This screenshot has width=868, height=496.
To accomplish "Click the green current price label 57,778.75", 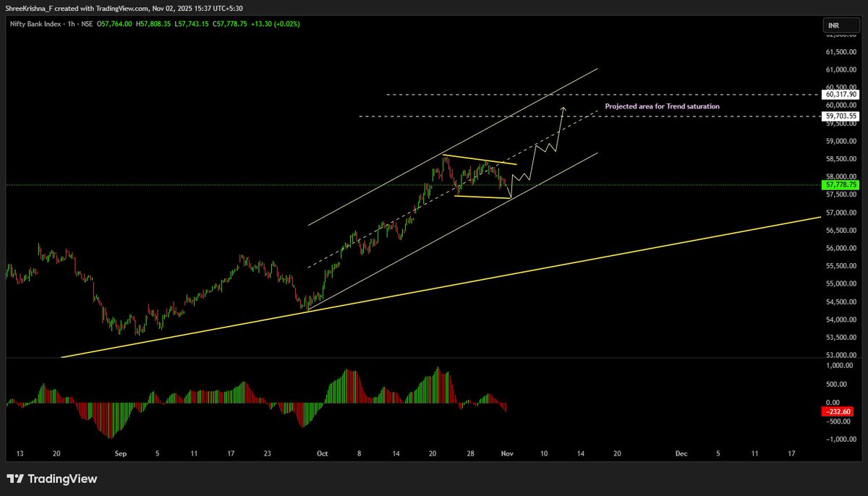I will pyautogui.click(x=840, y=185).
